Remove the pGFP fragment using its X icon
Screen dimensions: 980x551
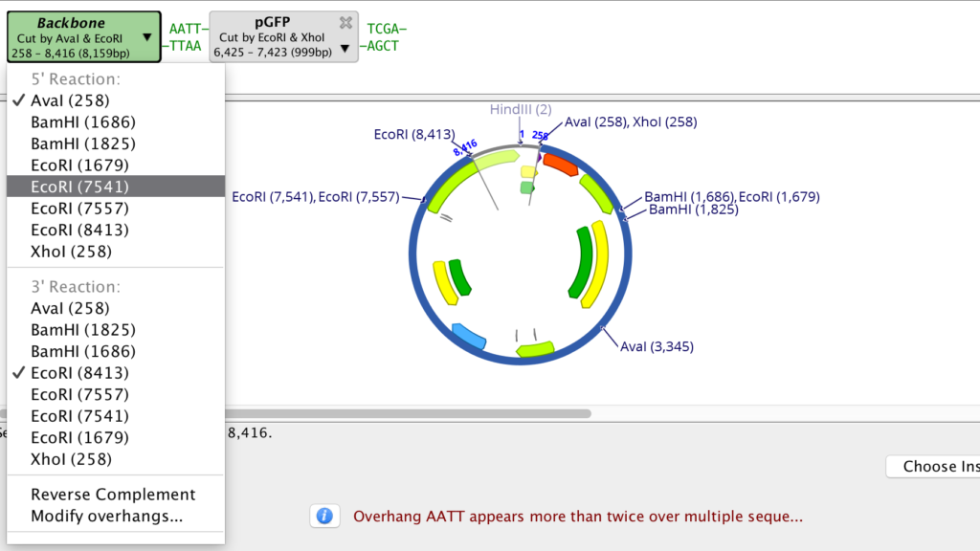[x=345, y=23]
